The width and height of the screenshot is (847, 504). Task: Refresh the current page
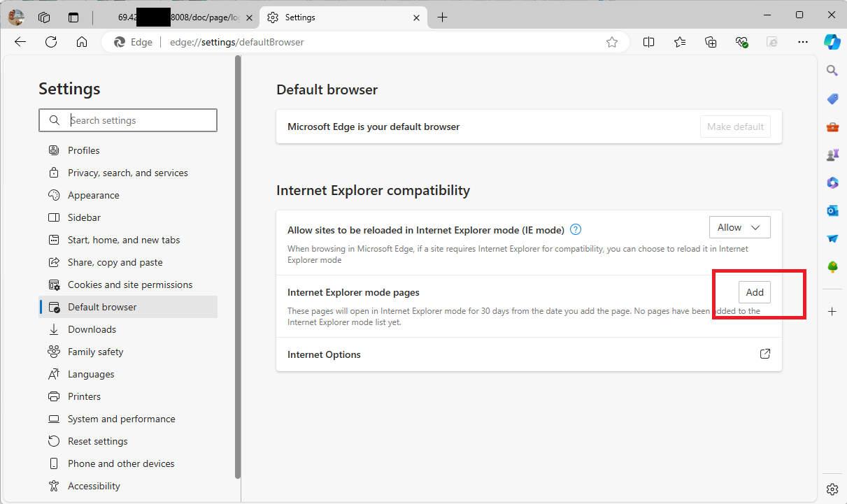[x=51, y=42]
